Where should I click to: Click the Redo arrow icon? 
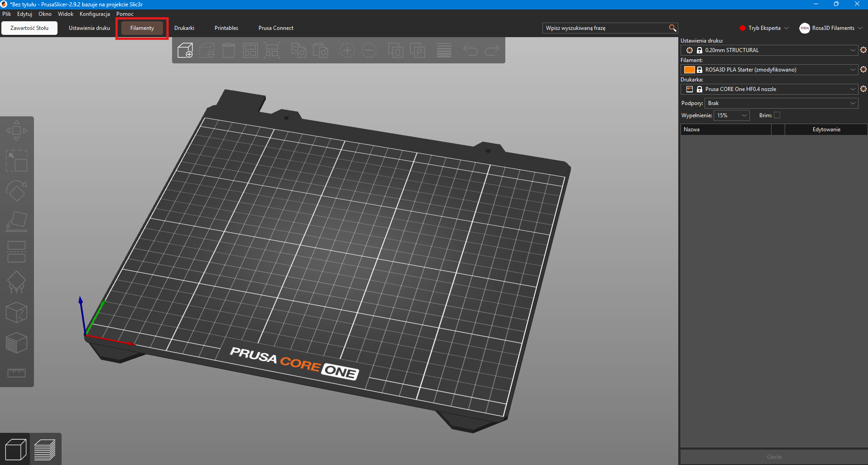[492, 50]
